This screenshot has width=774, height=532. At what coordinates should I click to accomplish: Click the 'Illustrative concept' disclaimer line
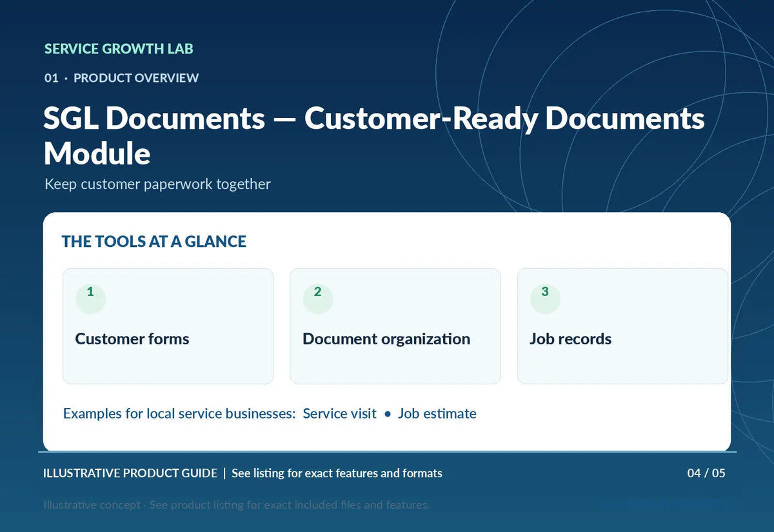237,505
